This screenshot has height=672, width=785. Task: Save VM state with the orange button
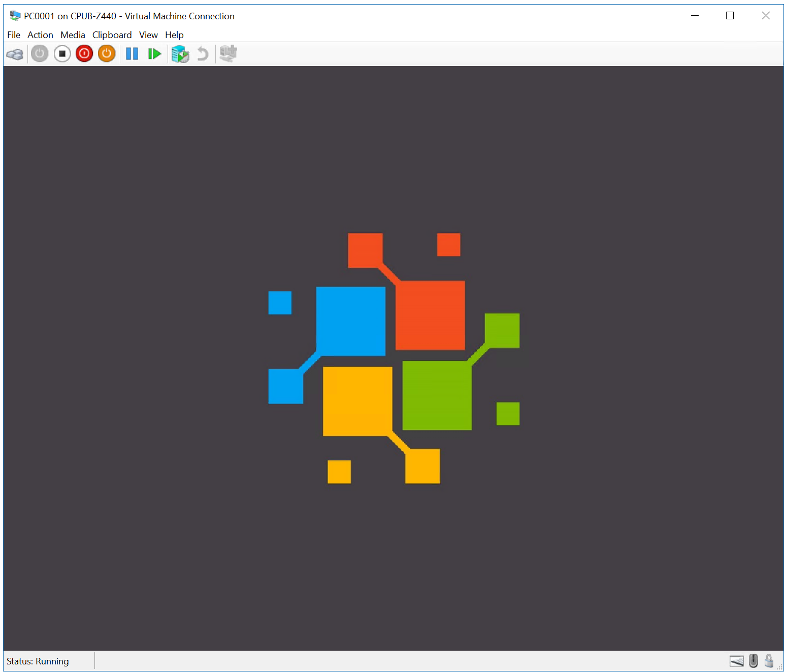tap(107, 54)
